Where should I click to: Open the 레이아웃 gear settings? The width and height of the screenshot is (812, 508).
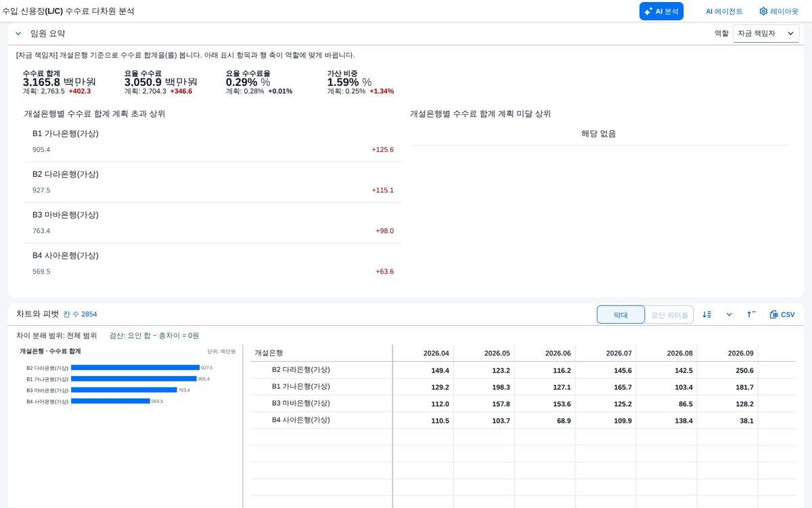tap(779, 11)
